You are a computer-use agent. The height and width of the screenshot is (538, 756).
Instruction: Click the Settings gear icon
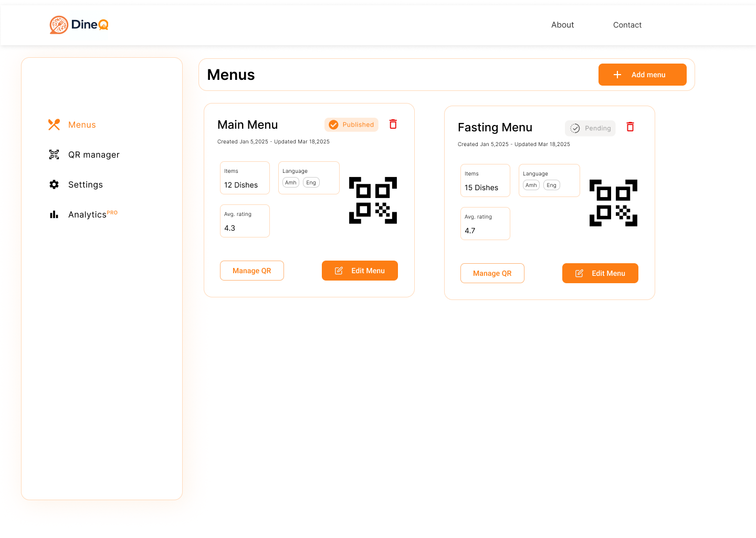tap(54, 184)
